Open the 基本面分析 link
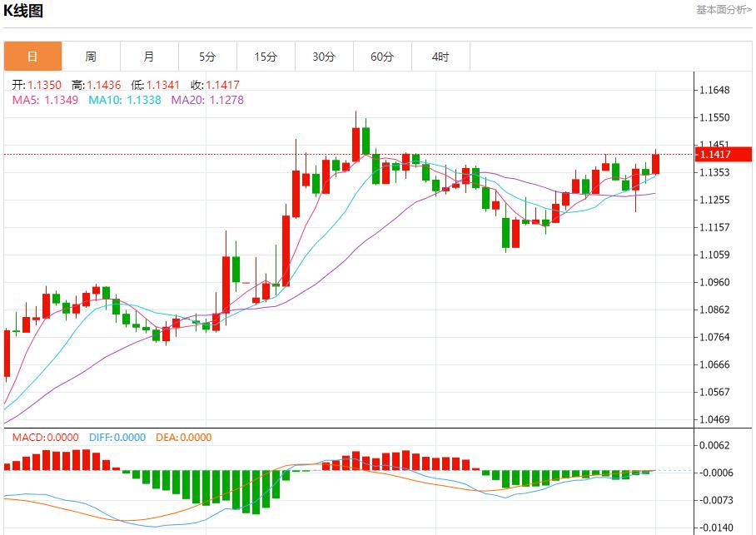Viewport: 756px width, 535px height. point(723,10)
